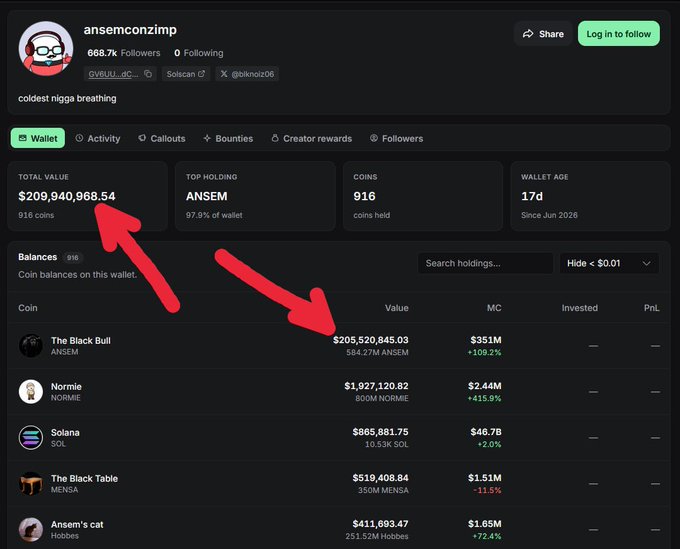This screenshot has width=680, height=549.
Task: Click the $205,520,845.03 value
Action: pos(370,340)
